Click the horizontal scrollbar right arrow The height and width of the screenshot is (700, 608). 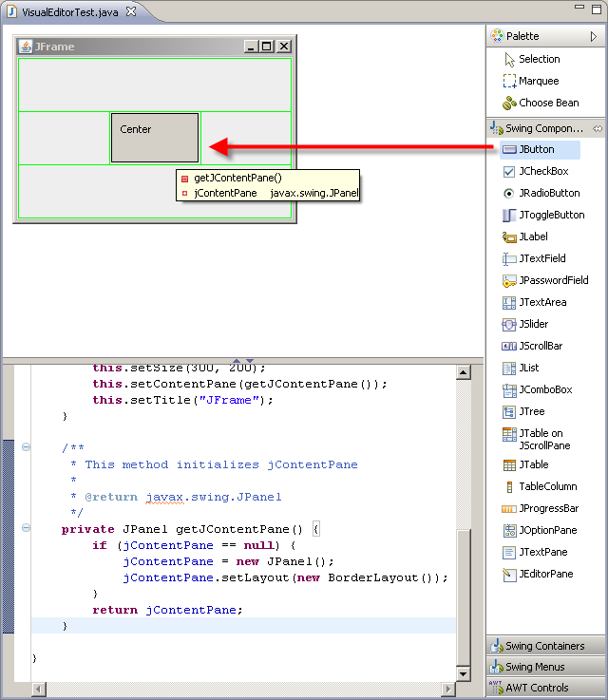coord(447,690)
